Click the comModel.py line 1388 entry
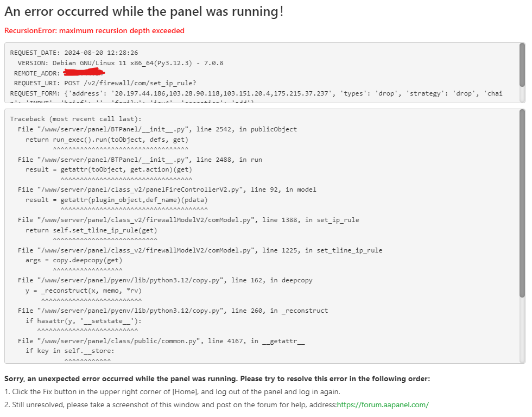The image size is (532, 417). tap(188, 220)
